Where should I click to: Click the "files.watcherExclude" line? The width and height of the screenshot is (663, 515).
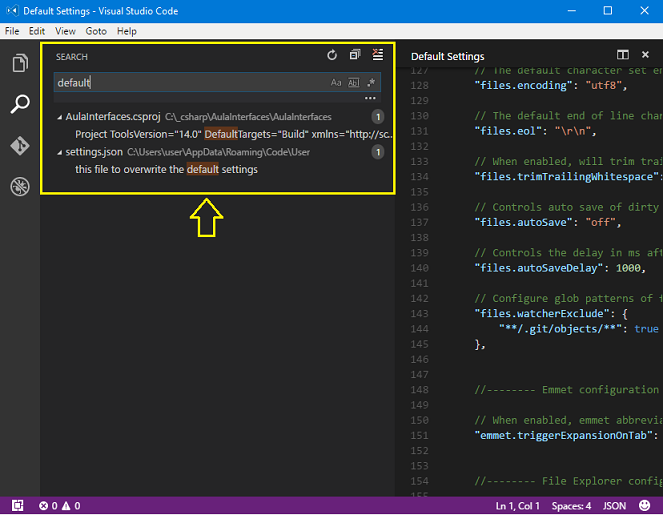pos(551,314)
